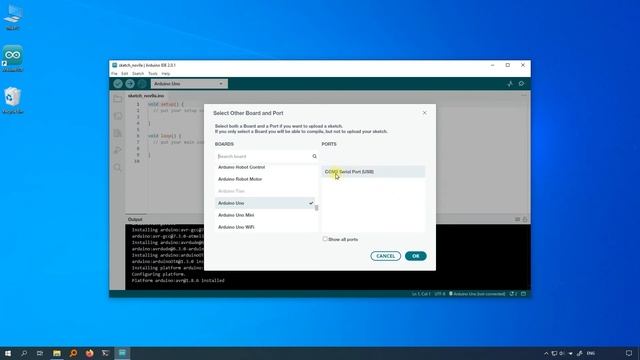640x360 pixels.
Task: Select Arduino Uno Mini board
Action: point(265,215)
